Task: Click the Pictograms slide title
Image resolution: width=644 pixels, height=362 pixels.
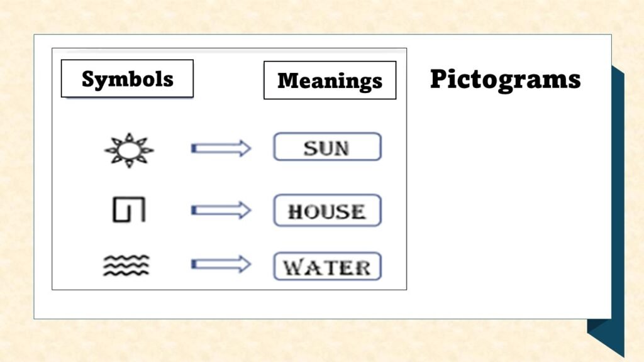Action: click(x=505, y=79)
